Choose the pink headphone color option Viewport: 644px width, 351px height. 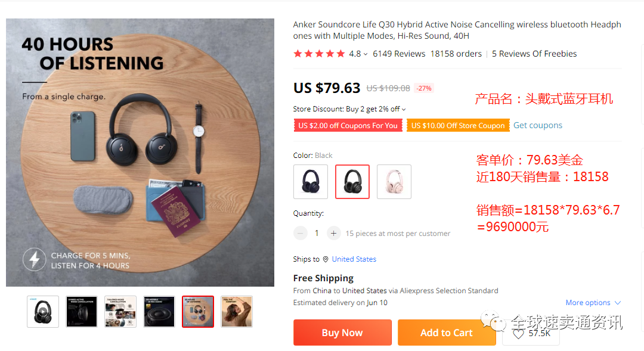(394, 182)
